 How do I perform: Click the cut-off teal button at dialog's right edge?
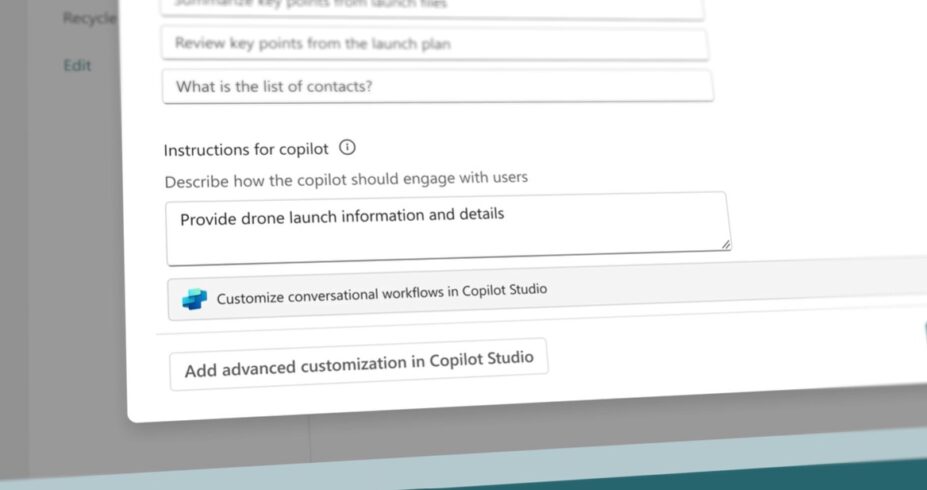[x=923, y=335]
